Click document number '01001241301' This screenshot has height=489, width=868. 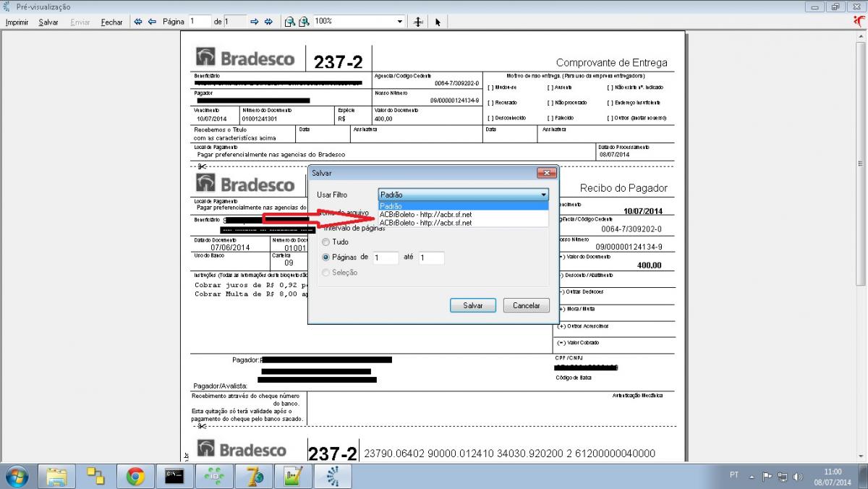tap(260, 119)
